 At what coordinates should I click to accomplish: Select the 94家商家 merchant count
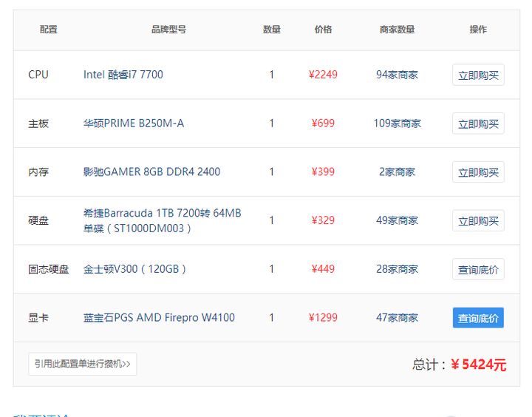[397, 75]
